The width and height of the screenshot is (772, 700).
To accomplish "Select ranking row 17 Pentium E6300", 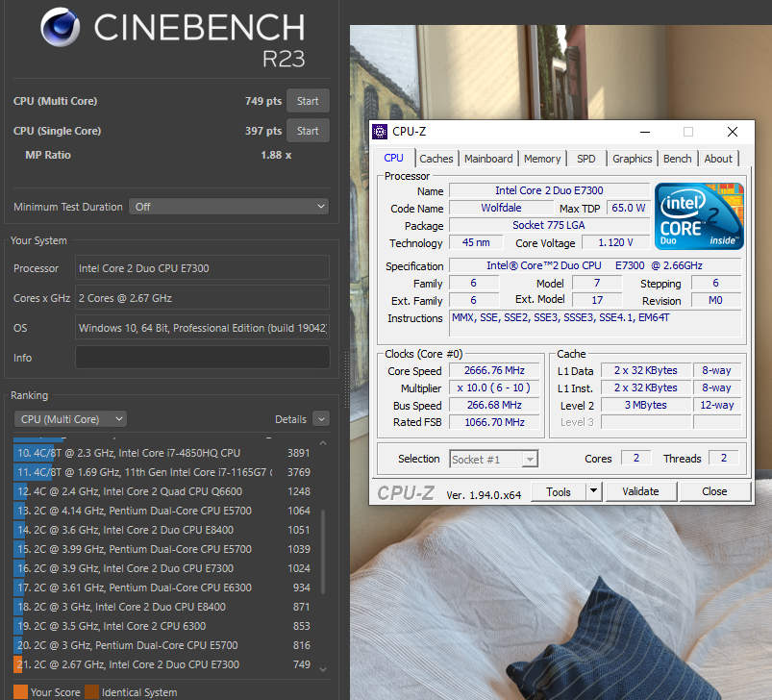I will click(164, 587).
